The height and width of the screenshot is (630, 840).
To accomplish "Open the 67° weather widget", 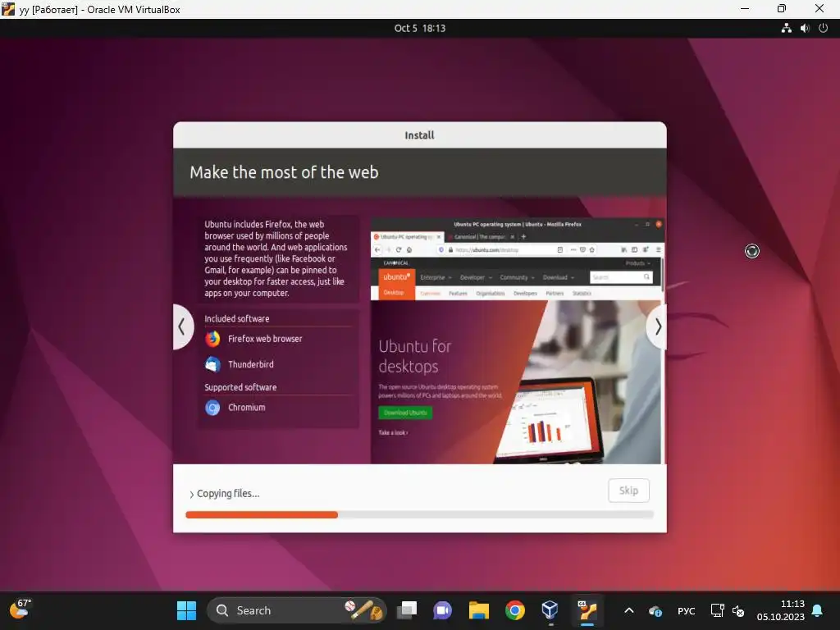I will 21,609.
